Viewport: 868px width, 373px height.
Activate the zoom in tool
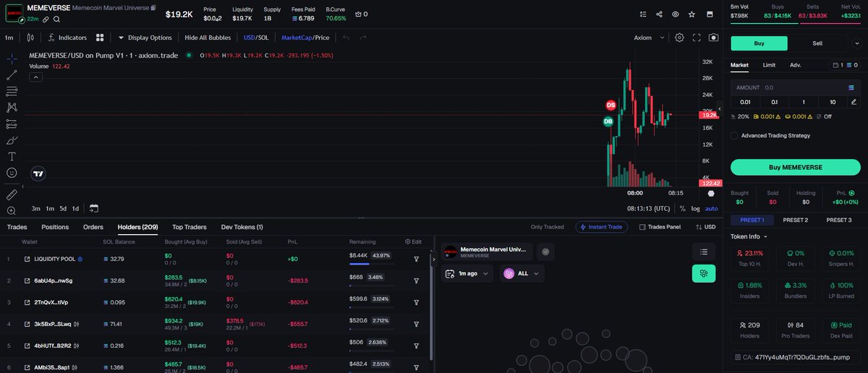(x=12, y=210)
